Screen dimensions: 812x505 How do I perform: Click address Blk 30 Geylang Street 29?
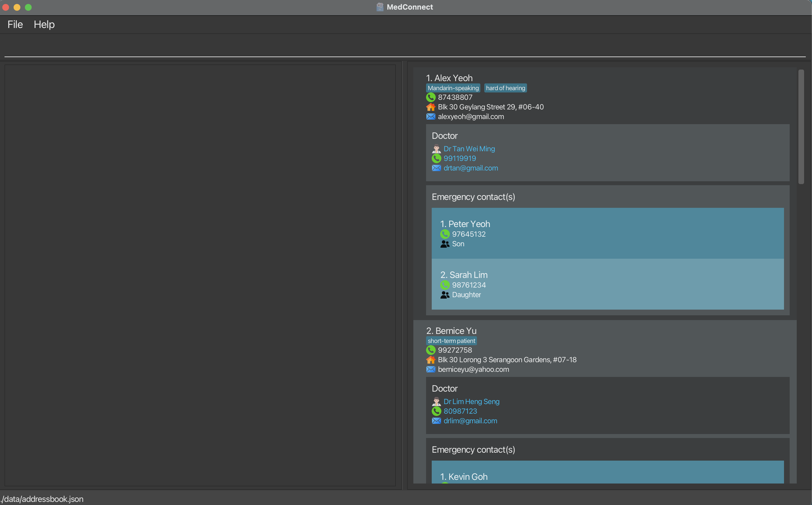click(491, 107)
